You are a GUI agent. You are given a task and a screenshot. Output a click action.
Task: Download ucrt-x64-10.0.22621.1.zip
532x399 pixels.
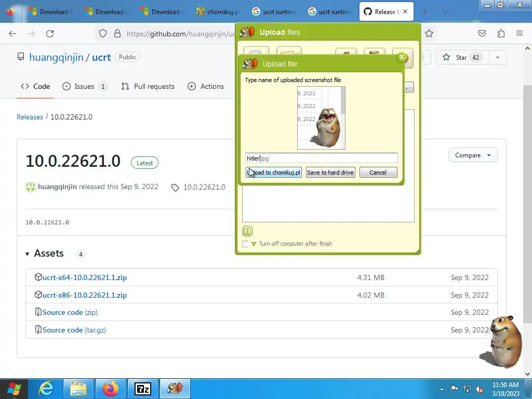click(x=85, y=277)
